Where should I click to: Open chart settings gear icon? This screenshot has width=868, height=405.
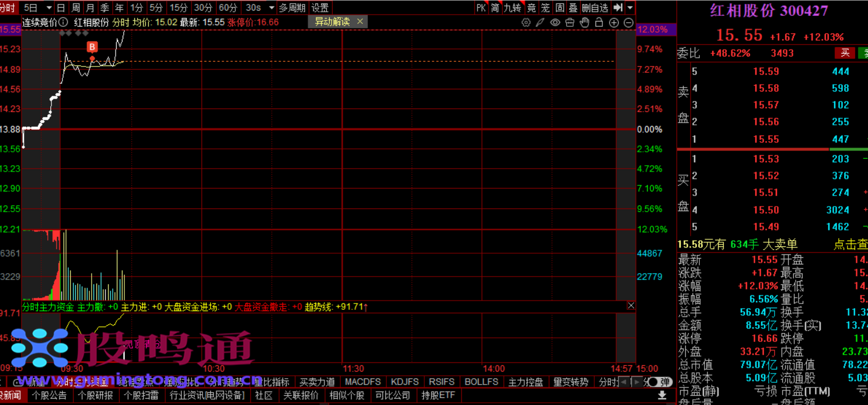pyautogui.click(x=526, y=22)
